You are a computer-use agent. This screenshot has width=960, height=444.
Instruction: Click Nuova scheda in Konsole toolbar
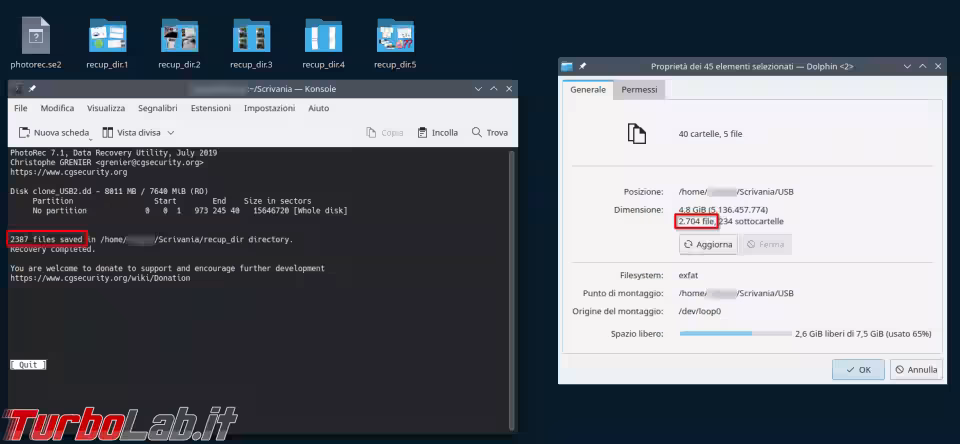coord(54,132)
